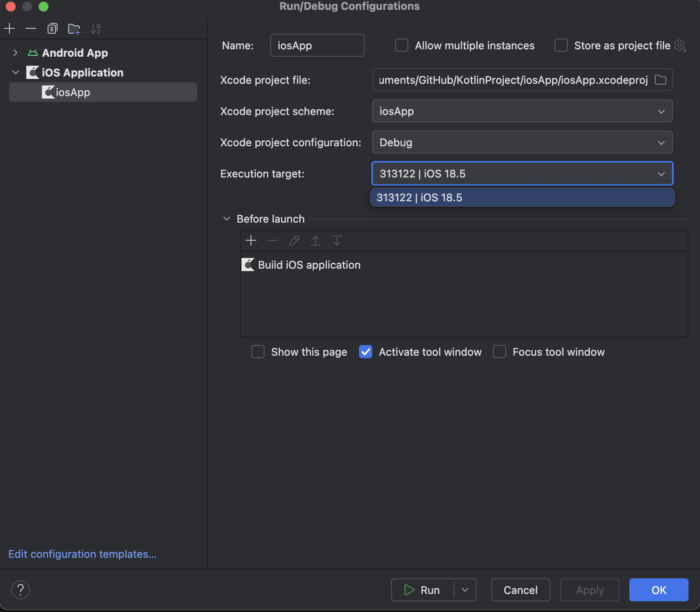Image resolution: width=700 pixels, height=612 pixels.
Task: Sort configurations alphabetically
Action: click(95, 29)
